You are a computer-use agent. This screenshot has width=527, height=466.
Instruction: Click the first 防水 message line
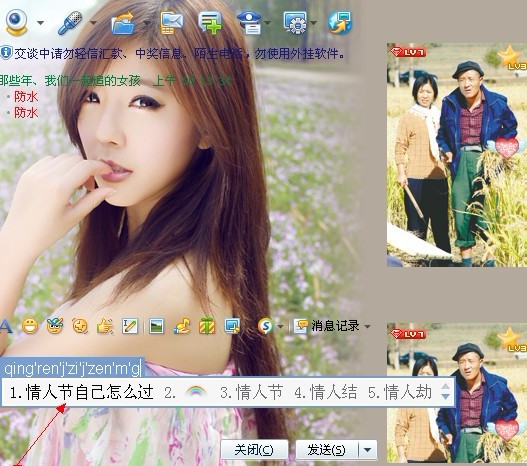point(26,97)
